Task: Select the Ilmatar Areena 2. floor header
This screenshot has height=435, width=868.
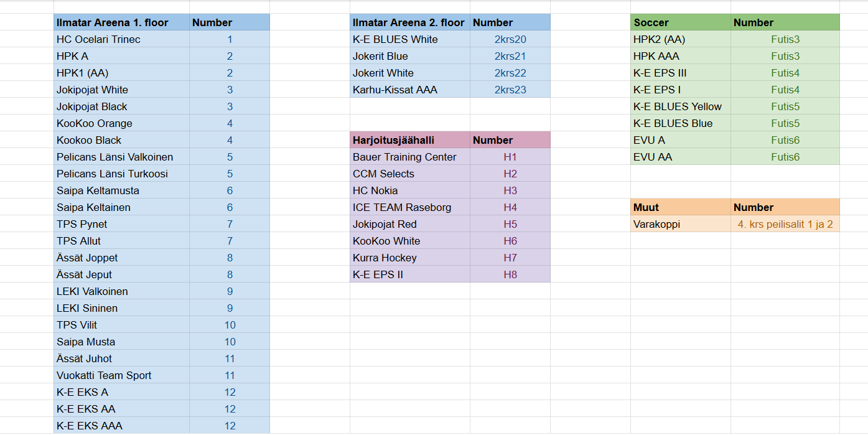Action: pyautogui.click(x=409, y=22)
